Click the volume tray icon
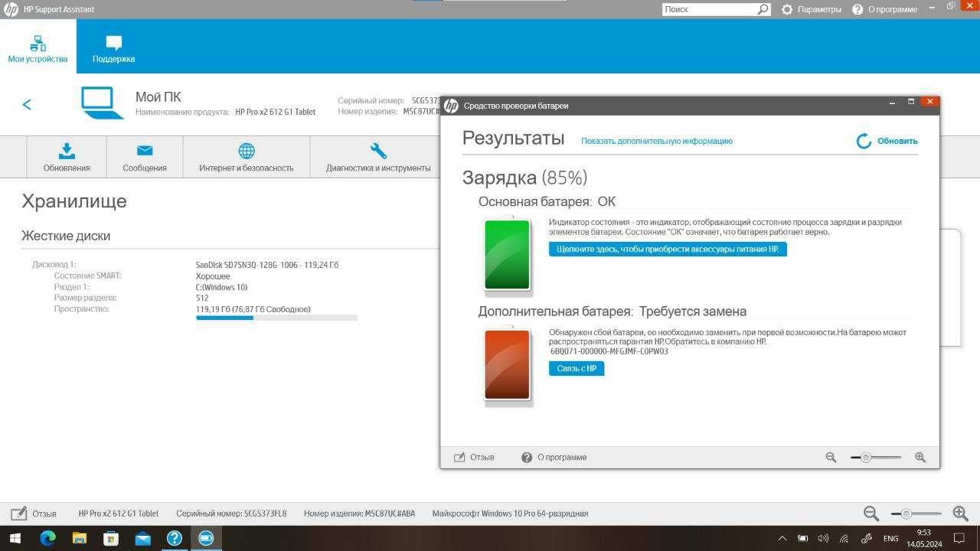This screenshot has width=980, height=551. pos(823,539)
